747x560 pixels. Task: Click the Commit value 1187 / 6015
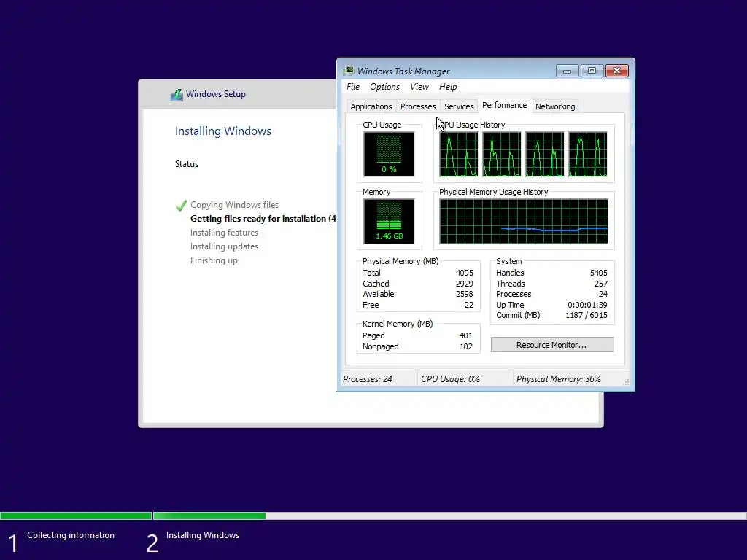point(586,315)
